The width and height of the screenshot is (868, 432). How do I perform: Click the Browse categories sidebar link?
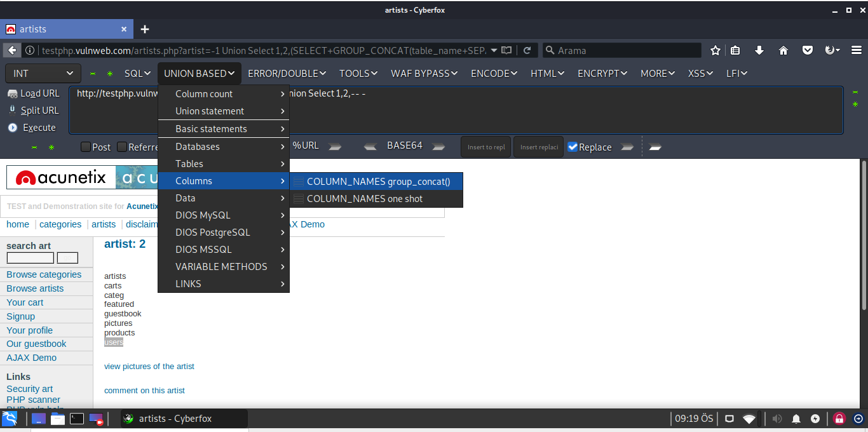[x=44, y=274]
